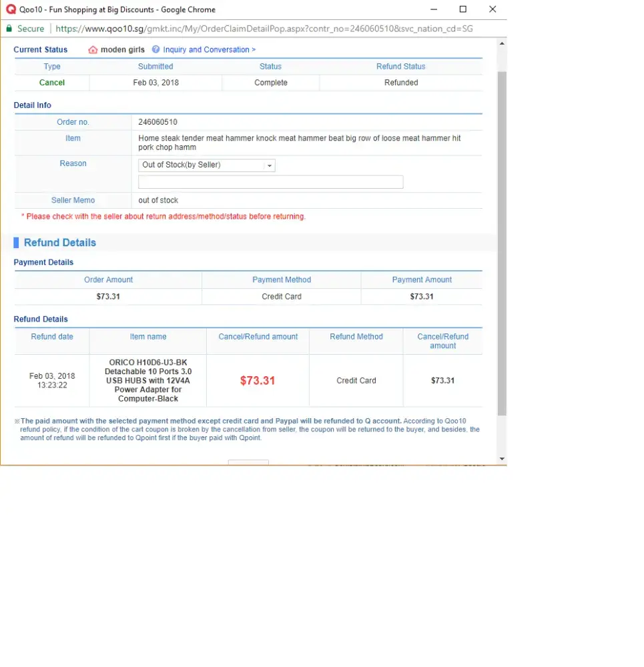This screenshot has height=667, width=644.
Task: Click the Order Amount $73.31 value
Action: pyautogui.click(x=108, y=297)
